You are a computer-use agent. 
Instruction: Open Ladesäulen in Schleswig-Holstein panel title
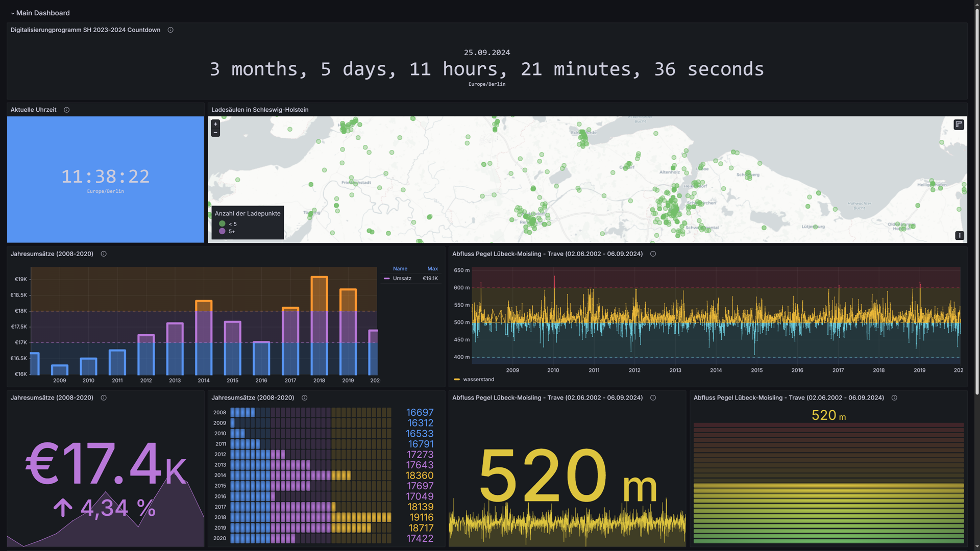(x=260, y=110)
